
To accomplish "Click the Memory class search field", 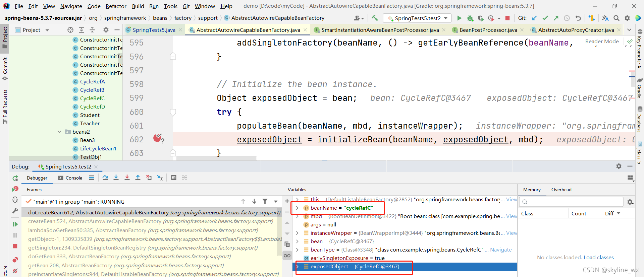I will pyautogui.click(x=571, y=202).
